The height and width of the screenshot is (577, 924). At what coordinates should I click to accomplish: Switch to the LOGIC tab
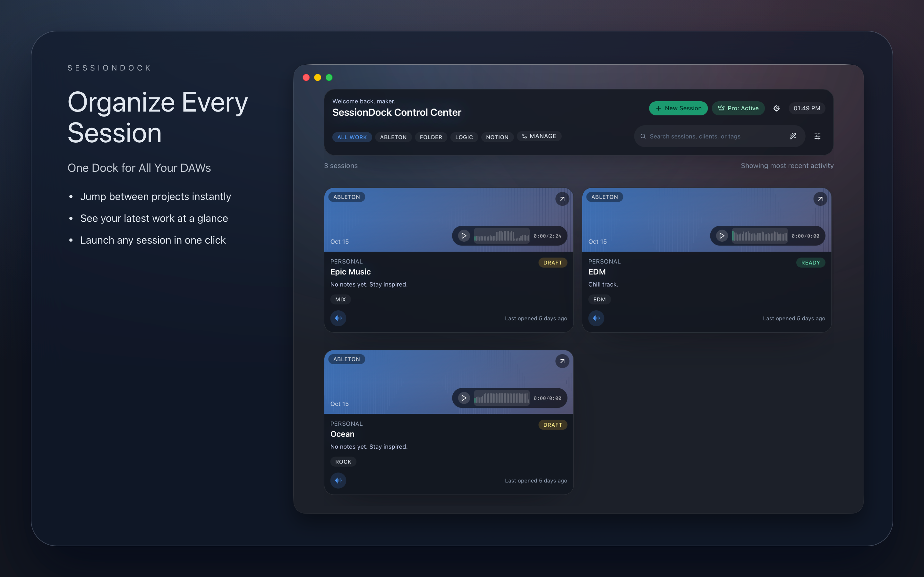click(464, 137)
